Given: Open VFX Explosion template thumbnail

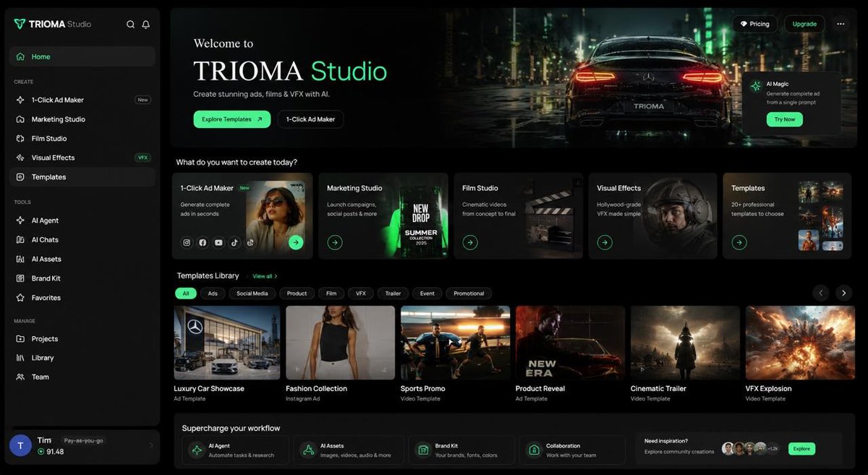Looking at the screenshot, I should tap(800, 343).
